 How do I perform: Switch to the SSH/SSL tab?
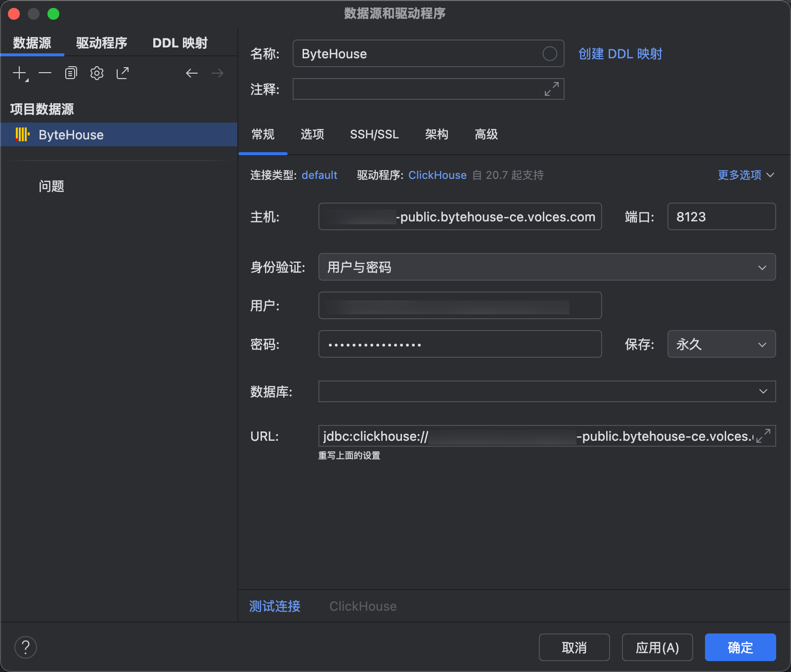[374, 134]
